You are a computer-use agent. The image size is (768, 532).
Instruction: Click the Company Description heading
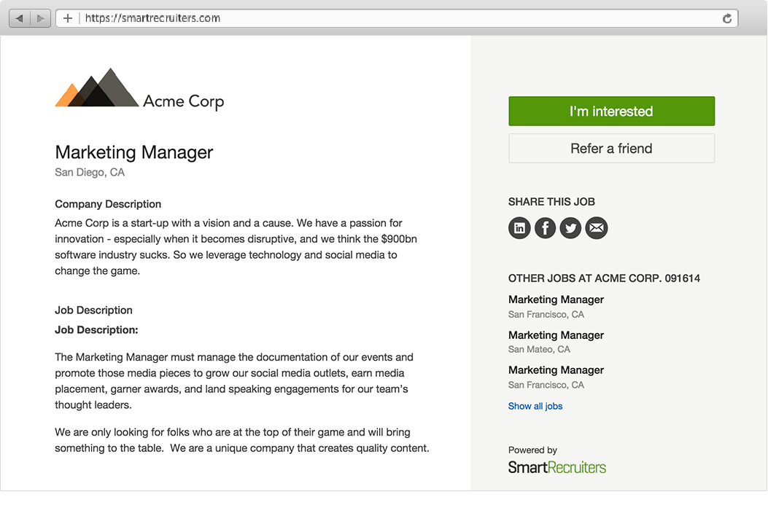108,204
